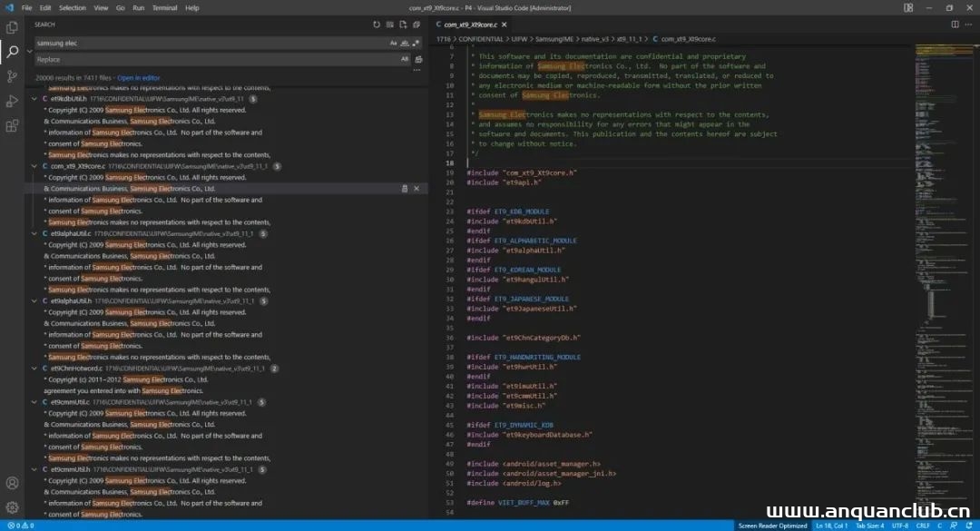980x531 pixels.
Task: Open the Terminal menu
Action: 165,8
